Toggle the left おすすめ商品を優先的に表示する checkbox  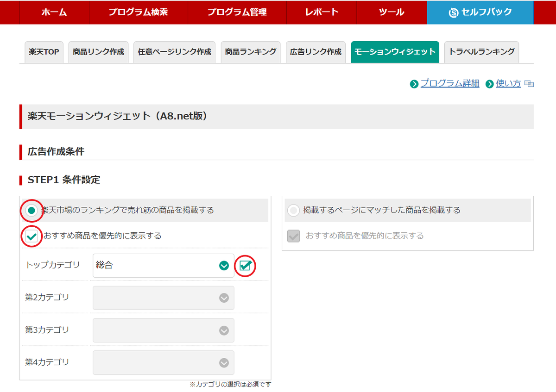click(x=32, y=236)
